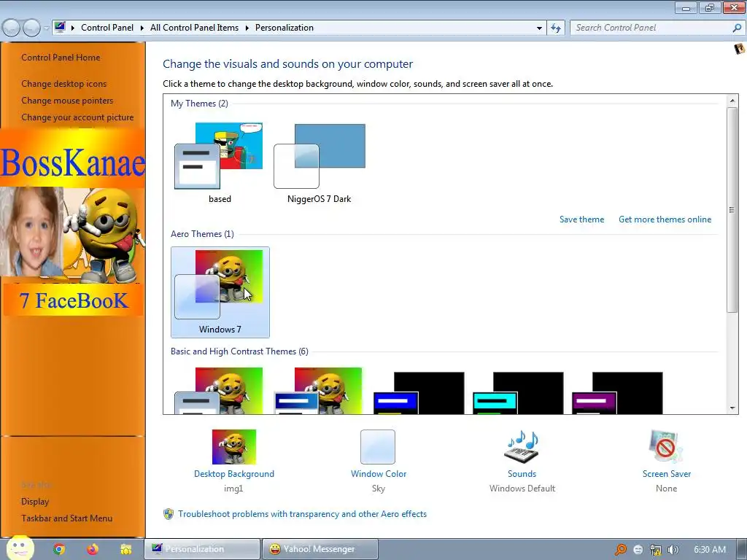
Task: Click the shield icon beside Troubleshoot link
Action: (169, 514)
